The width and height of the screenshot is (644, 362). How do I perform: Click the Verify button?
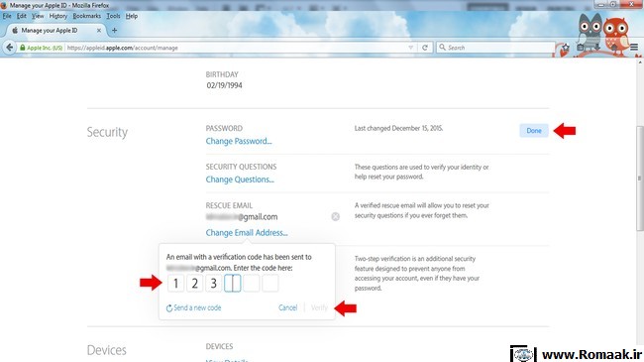click(319, 307)
